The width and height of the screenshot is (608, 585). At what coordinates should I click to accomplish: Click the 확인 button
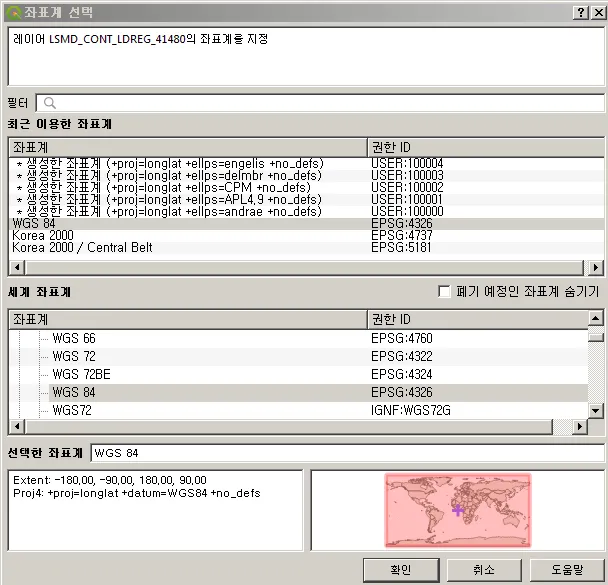tap(400, 569)
